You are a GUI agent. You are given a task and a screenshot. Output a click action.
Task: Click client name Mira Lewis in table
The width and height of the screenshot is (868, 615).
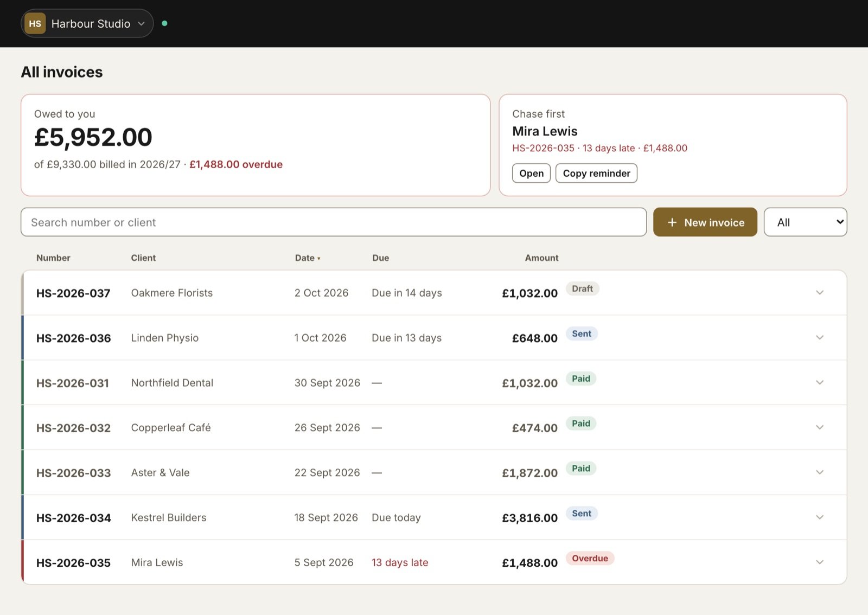click(x=157, y=563)
